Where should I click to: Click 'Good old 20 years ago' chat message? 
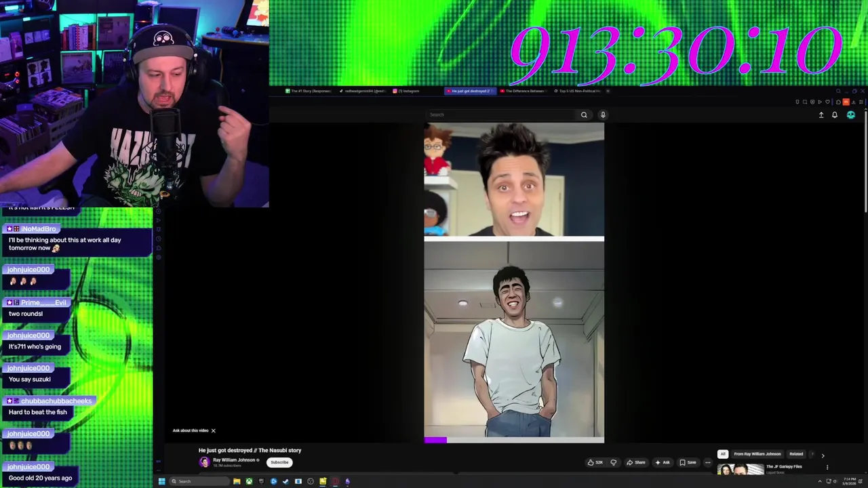[40, 478]
